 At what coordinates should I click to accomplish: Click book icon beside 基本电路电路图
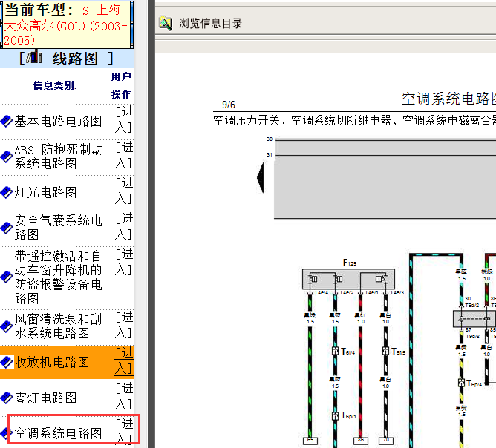pyautogui.click(x=7, y=122)
